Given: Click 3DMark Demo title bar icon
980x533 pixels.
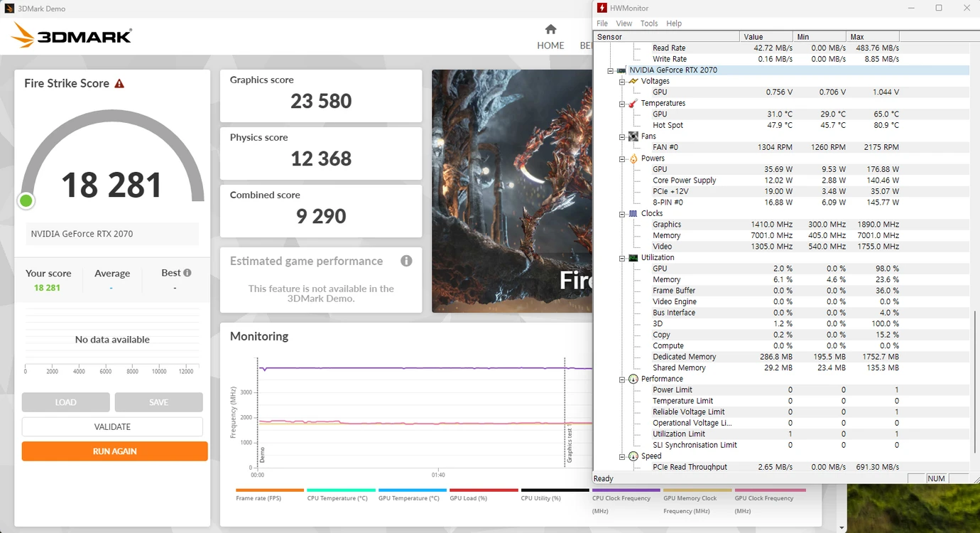Looking at the screenshot, I should [9, 9].
